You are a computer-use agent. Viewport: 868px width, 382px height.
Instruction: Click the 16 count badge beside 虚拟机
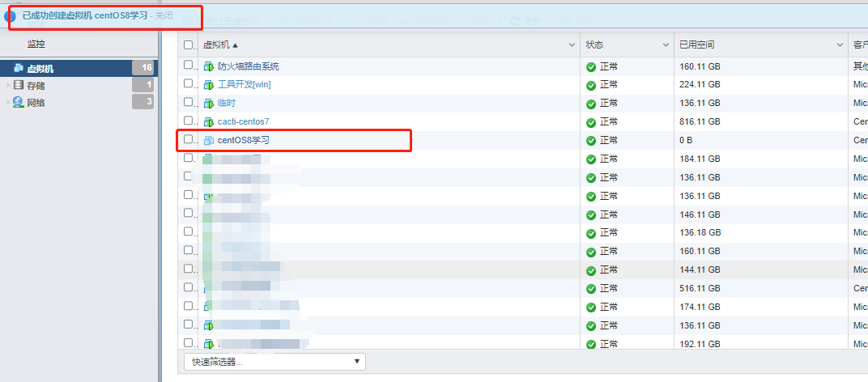[143, 68]
